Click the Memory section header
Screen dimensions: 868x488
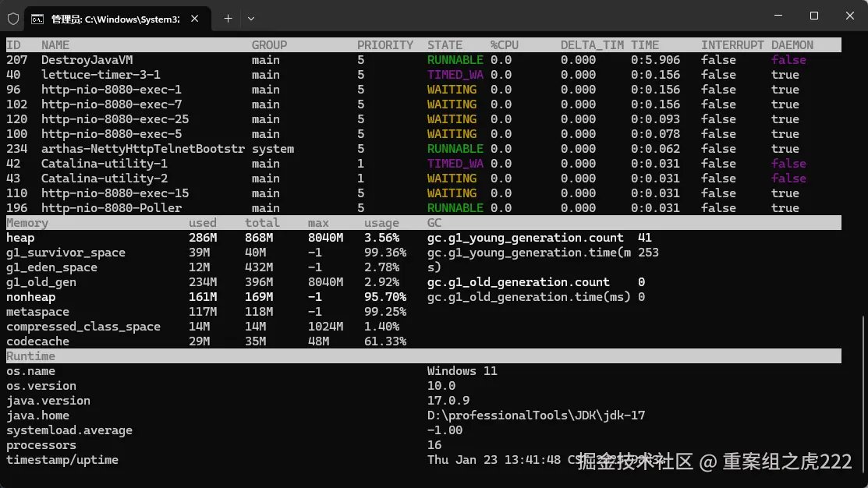(27, 223)
